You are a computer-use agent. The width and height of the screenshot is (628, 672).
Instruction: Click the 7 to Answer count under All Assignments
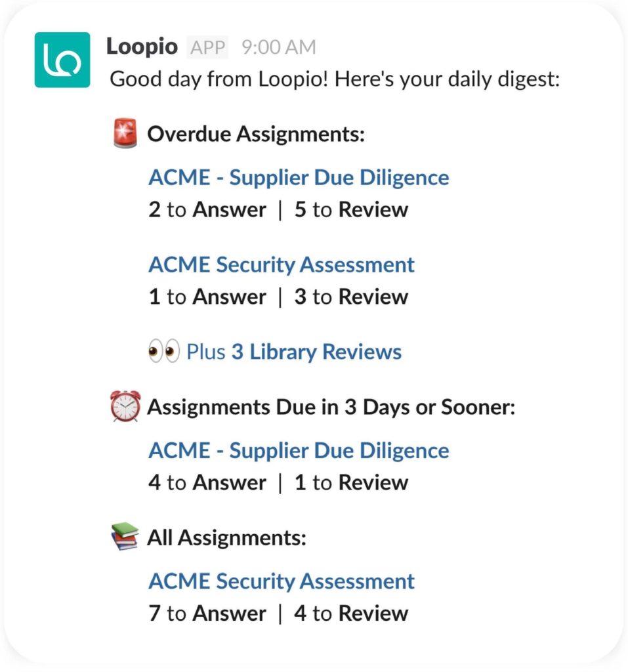[207, 613]
